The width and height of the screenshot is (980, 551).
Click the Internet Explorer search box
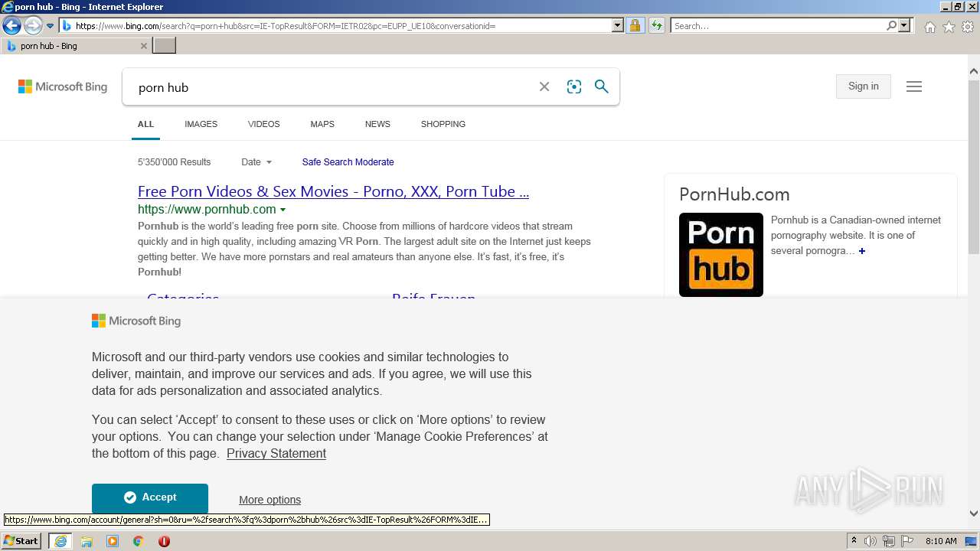pos(778,26)
